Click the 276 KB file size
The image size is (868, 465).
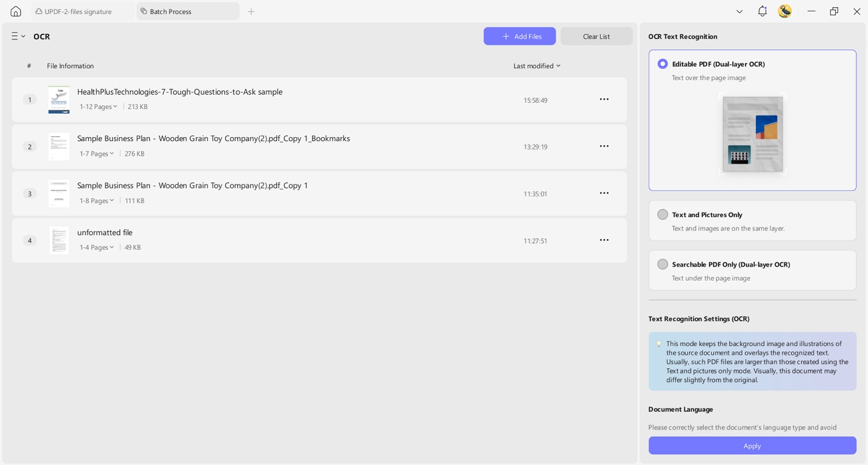click(x=134, y=154)
